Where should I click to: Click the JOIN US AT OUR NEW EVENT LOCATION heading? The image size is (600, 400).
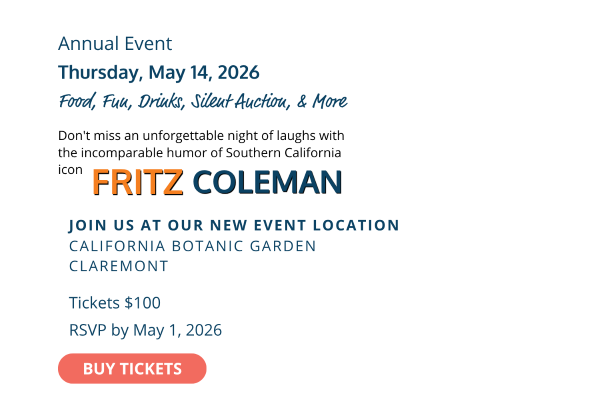click(x=234, y=226)
